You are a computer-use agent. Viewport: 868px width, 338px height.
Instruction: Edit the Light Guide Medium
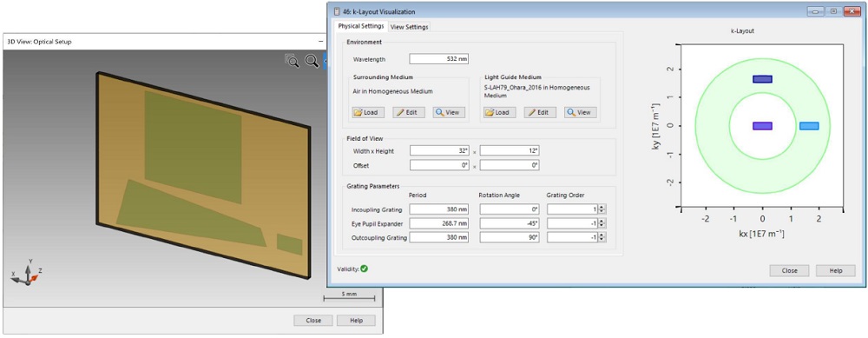click(x=540, y=112)
